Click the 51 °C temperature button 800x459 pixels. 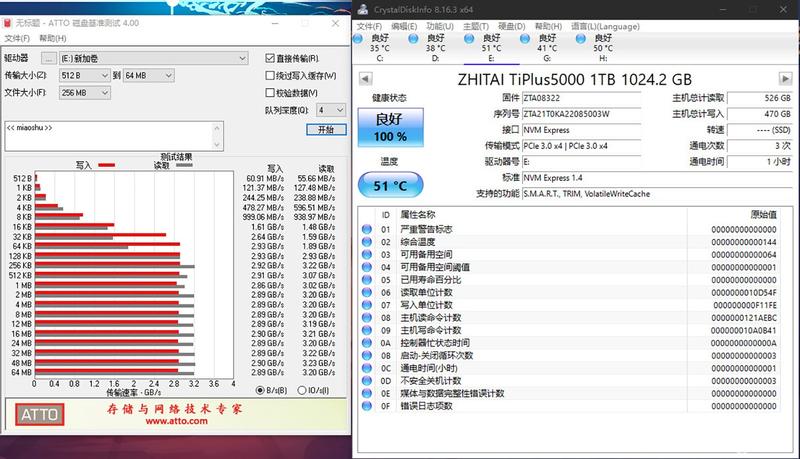390,185
